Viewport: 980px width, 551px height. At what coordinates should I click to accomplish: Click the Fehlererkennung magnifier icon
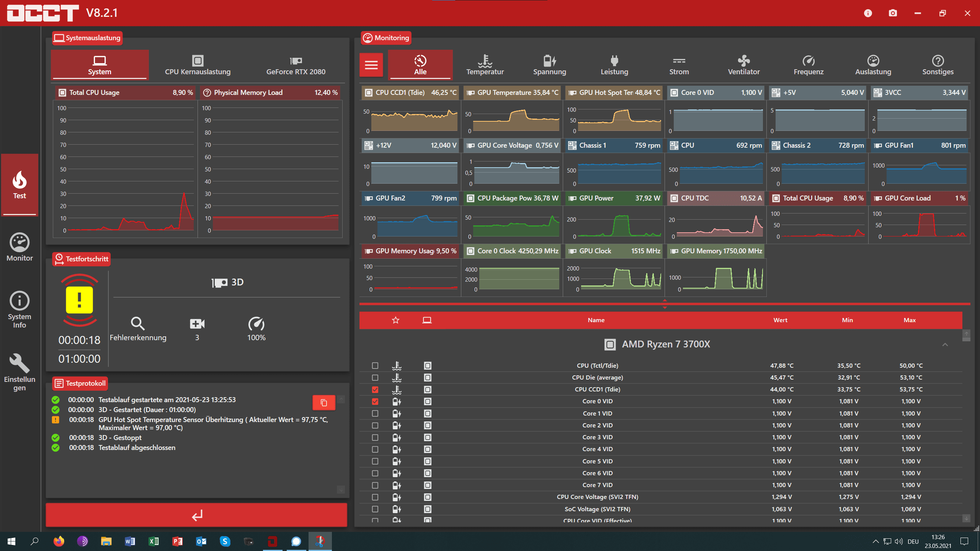(138, 323)
